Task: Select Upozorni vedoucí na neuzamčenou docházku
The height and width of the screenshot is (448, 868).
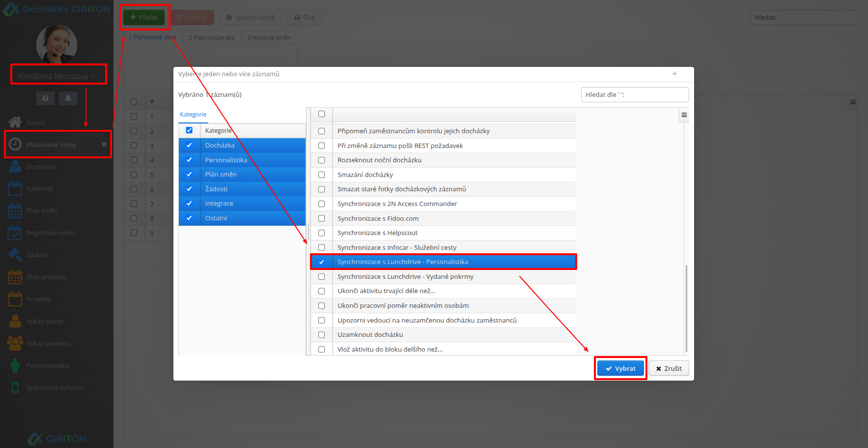Action: click(443, 320)
